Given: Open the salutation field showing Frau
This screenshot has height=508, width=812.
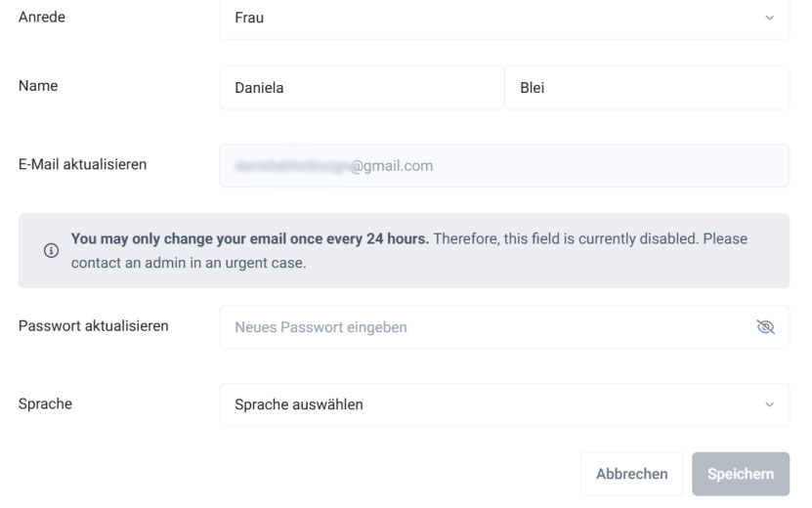Looking at the screenshot, I should pos(489,19).
